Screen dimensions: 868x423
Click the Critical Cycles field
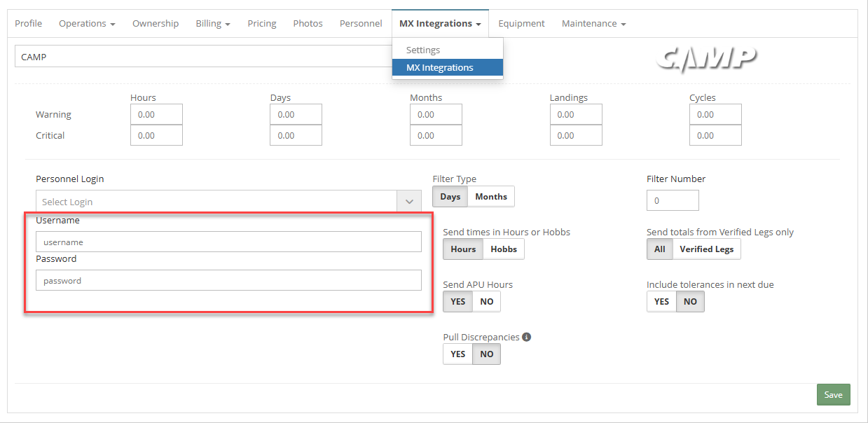715,135
